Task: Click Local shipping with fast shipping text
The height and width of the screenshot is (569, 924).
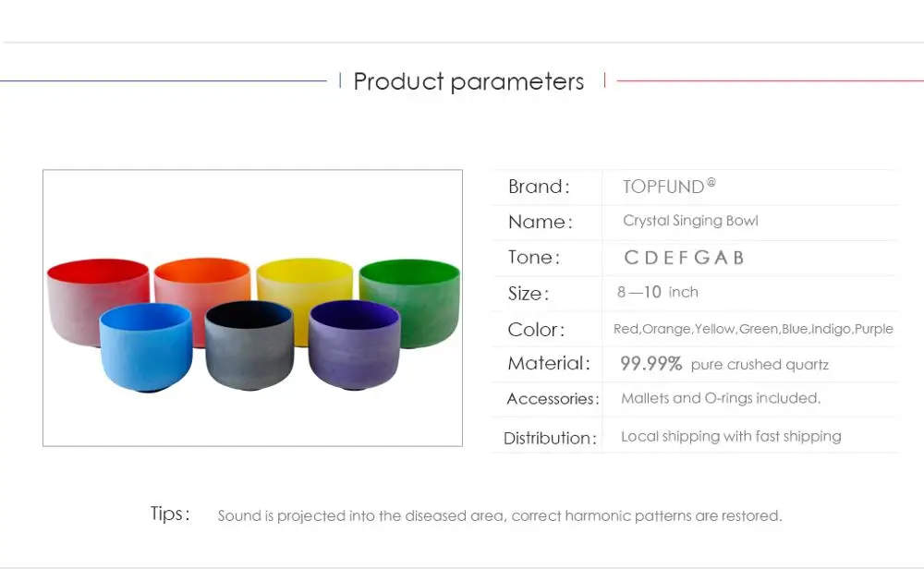Action: click(x=731, y=437)
